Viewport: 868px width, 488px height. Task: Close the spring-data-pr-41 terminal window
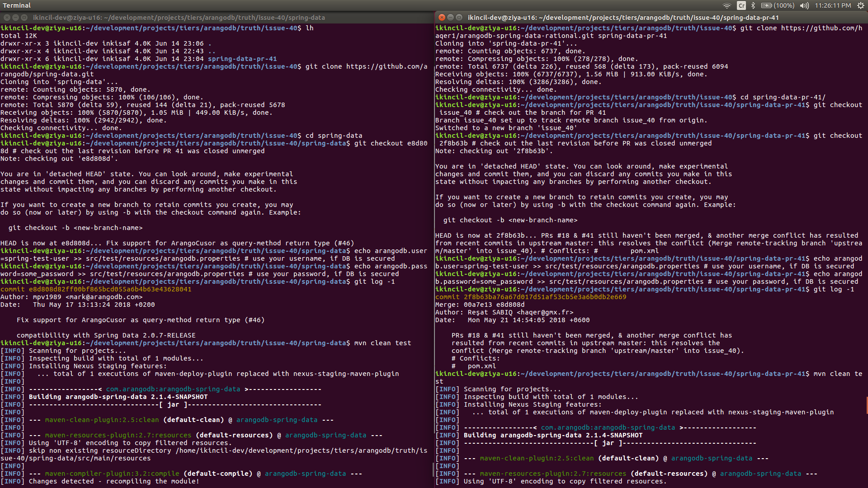tap(442, 17)
